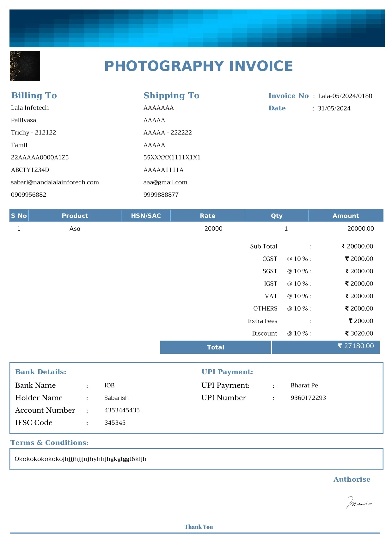Click the sabari@nandalalainfotech.com email address

pos(55,182)
